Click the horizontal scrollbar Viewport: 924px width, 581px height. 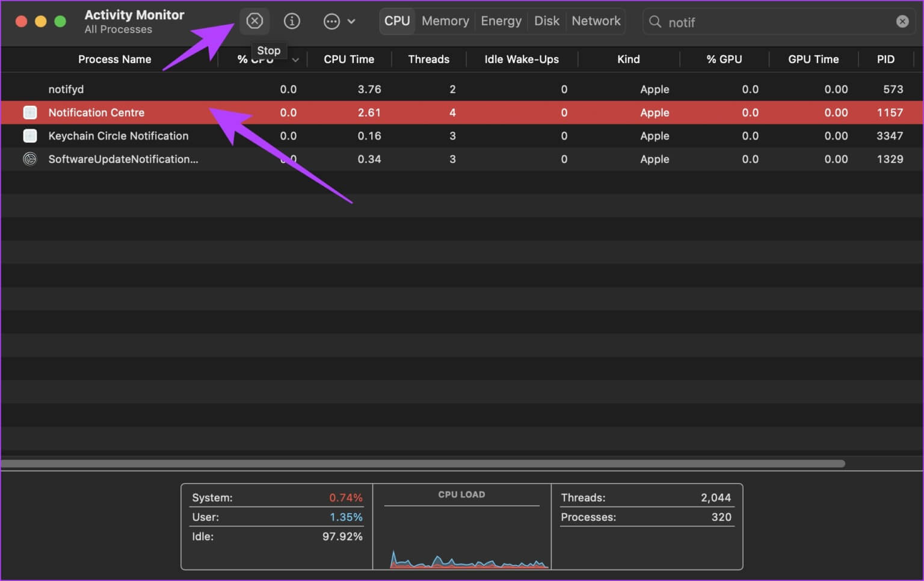click(x=423, y=464)
